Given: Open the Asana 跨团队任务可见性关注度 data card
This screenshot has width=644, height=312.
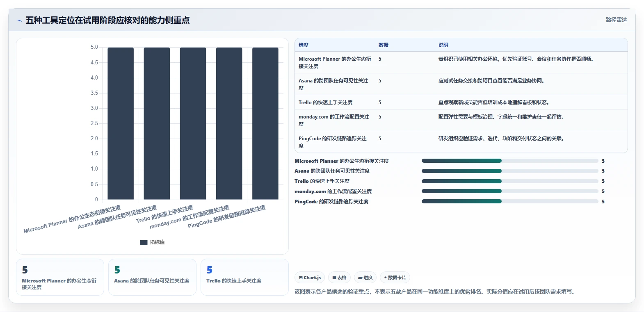Looking at the screenshot, I should [x=152, y=277].
